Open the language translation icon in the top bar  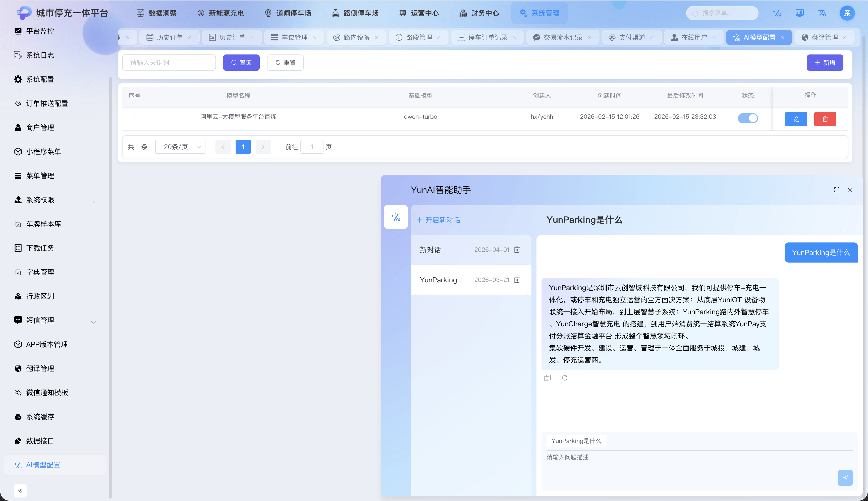(x=822, y=13)
